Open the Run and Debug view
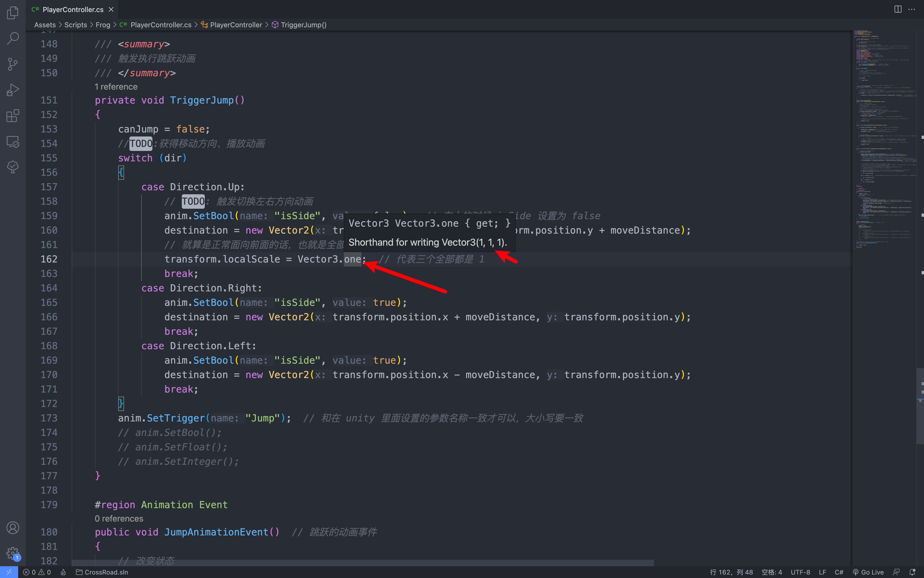The image size is (924, 578). coord(13,90)
